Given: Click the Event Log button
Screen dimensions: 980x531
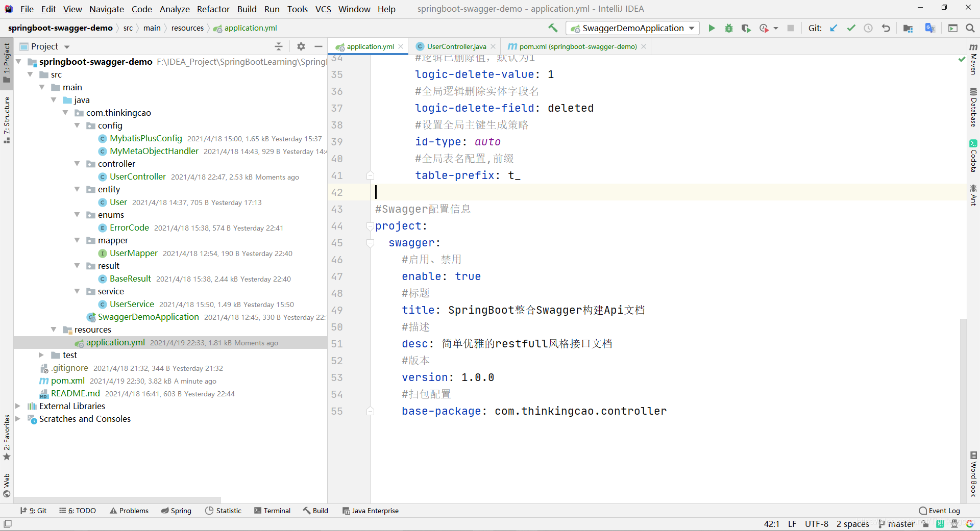Looking at the screenshot, I should (939, 511).
